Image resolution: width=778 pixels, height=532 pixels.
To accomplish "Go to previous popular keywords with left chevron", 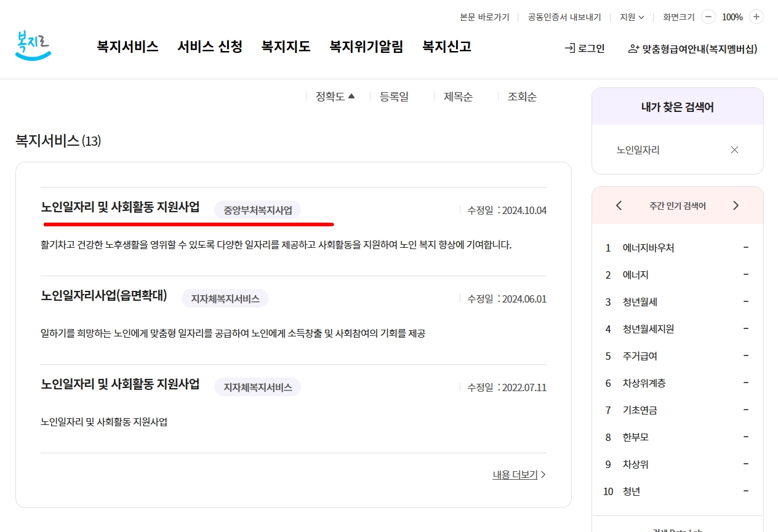I will 619,205.
